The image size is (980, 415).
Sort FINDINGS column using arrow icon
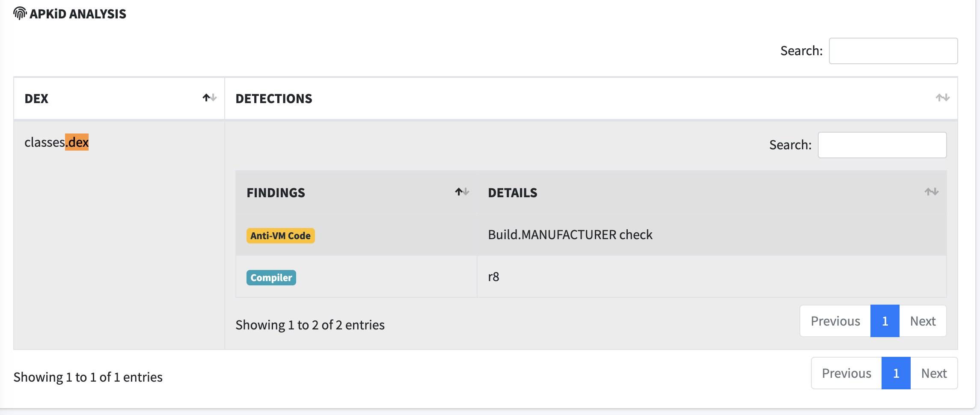(462, 192)
